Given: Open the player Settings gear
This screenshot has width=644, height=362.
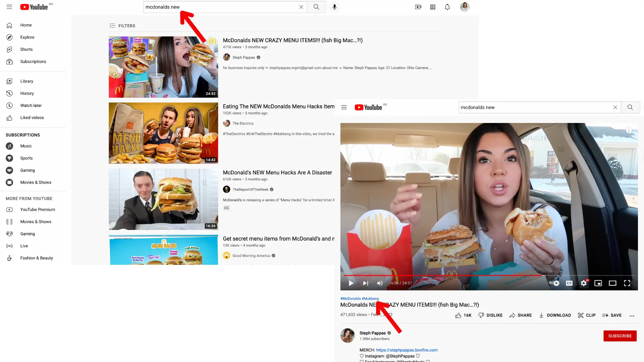Looking at the screenshot, I should (x=584, y=283).
